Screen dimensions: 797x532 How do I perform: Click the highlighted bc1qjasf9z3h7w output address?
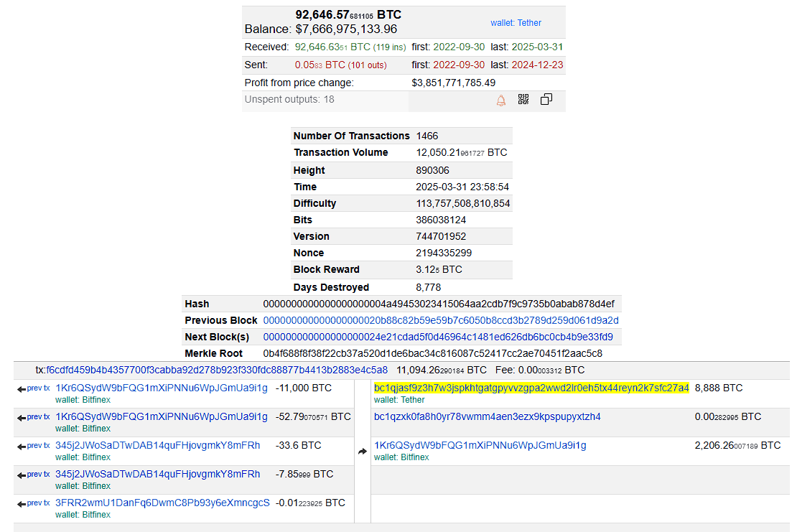[x=531, y=388]
